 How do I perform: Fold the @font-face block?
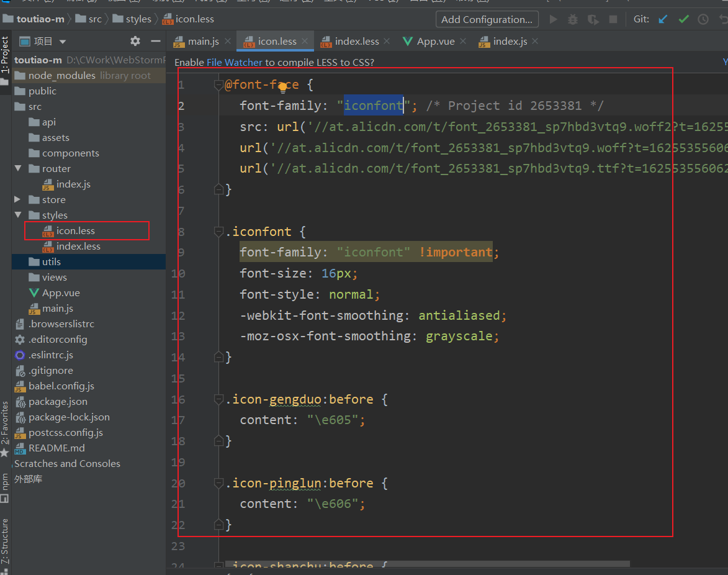click(218, 84)
